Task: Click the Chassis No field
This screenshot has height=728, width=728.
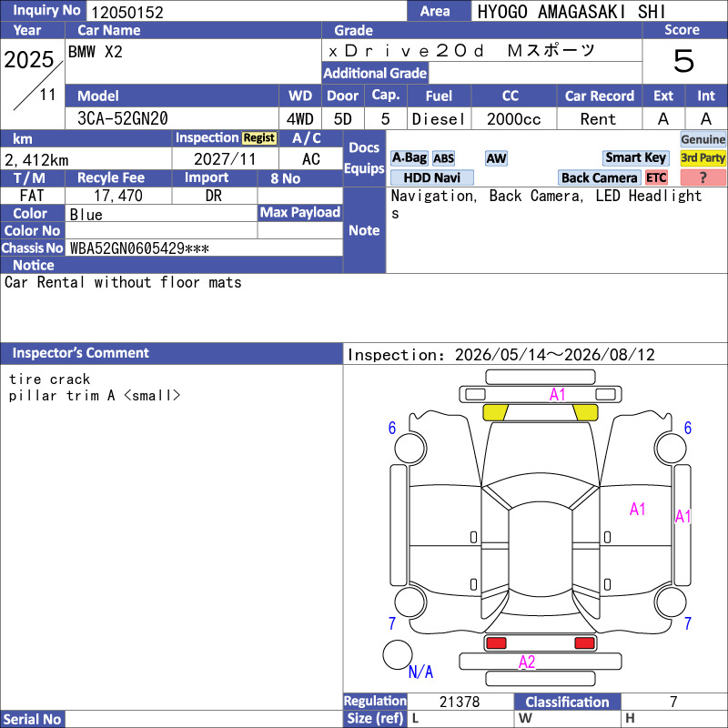Action: click(204, 248)
